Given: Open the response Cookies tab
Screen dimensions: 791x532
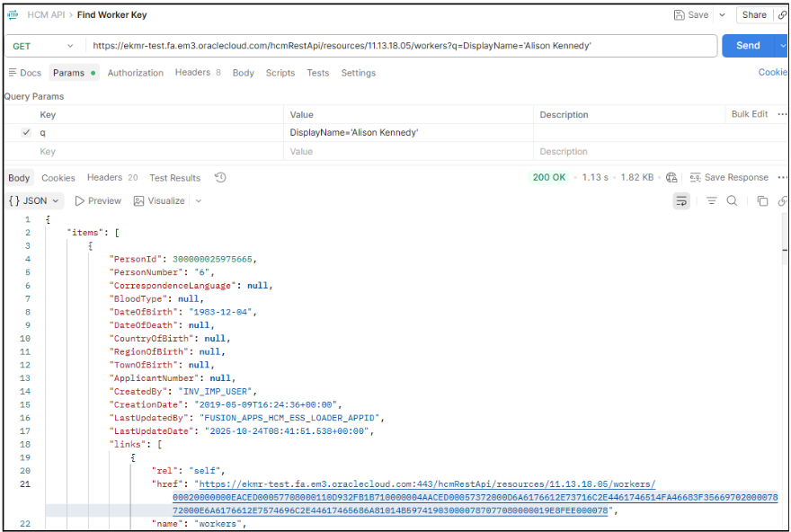Looking at the screenshot, I should click(58, 178).
